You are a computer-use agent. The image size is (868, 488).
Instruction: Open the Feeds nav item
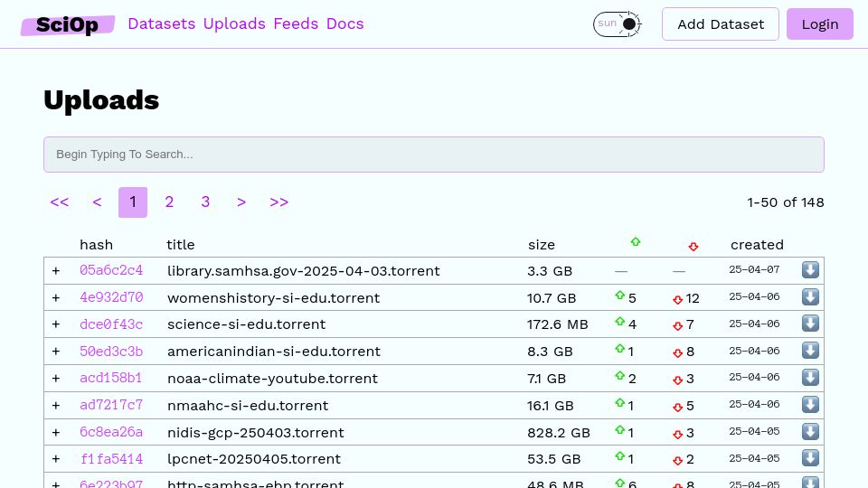pos(296,23)
